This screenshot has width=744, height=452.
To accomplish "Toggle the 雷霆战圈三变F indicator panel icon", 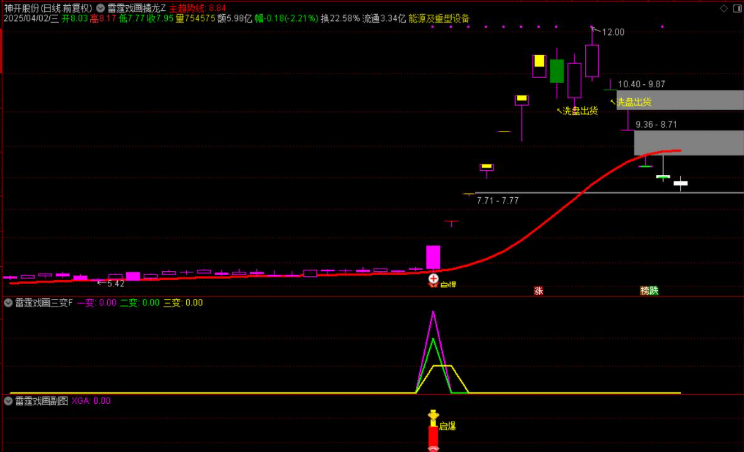I will pyautogui.click(x=9, y=302).
